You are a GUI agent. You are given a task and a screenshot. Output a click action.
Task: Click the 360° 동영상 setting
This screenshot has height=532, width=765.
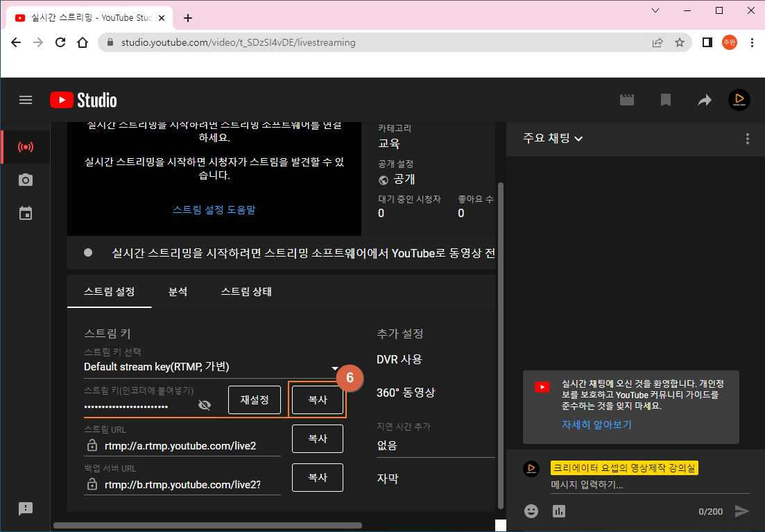(x=406, y=393)
